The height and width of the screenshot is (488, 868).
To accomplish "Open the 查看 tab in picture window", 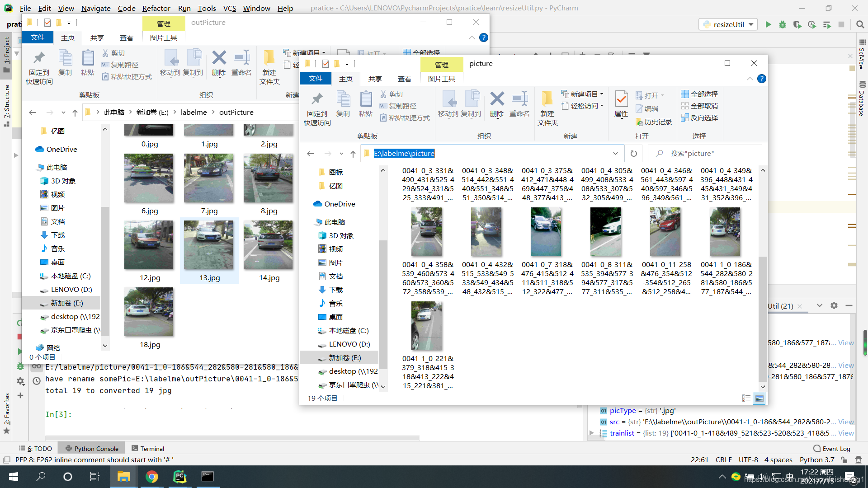I will (x=404, y=79).
